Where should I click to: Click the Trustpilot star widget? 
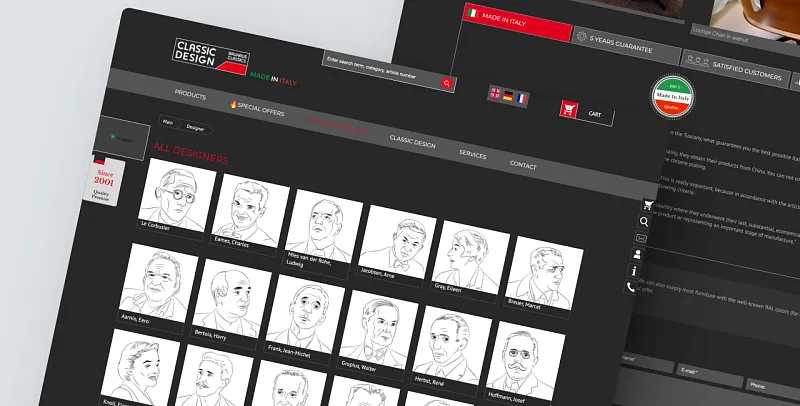[121, 138]
